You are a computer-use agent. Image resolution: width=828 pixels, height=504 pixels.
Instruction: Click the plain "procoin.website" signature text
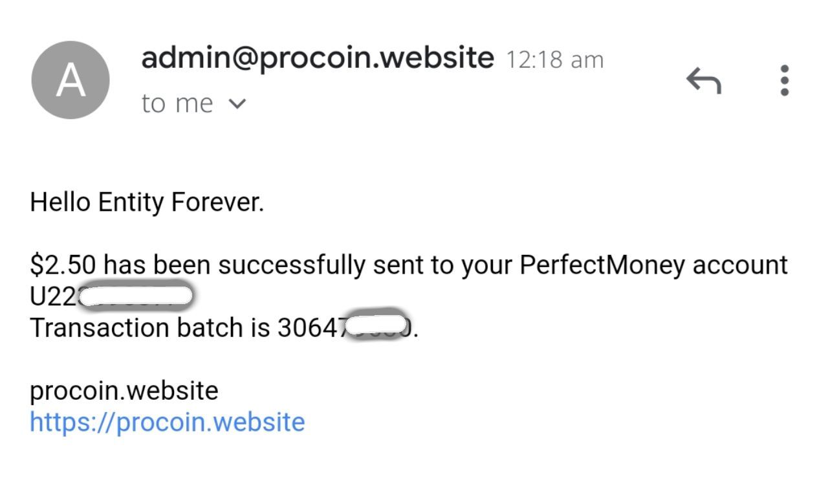tap(124, 391)
